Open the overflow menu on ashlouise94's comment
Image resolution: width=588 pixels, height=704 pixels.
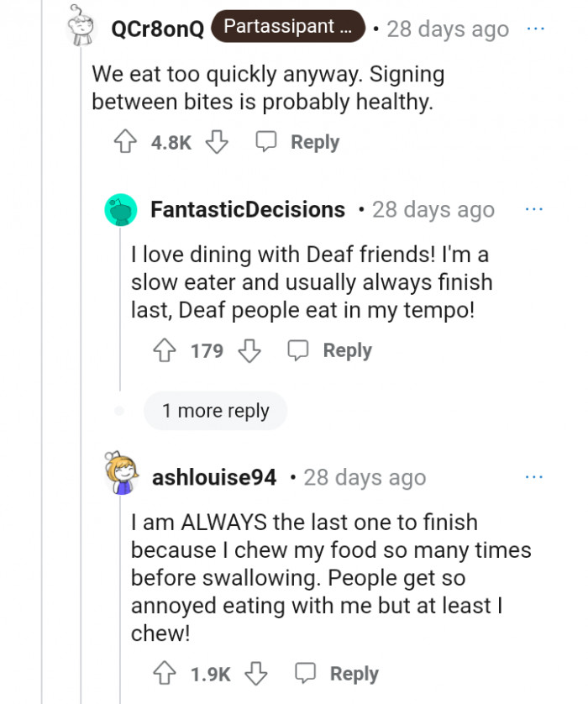click(x=535, y=476)
